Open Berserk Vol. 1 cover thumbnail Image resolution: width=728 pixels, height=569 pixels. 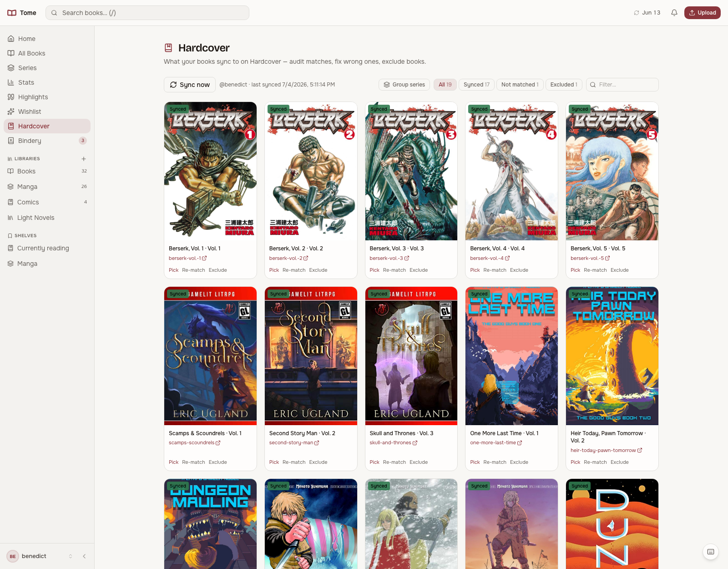[x=210, y=171]
